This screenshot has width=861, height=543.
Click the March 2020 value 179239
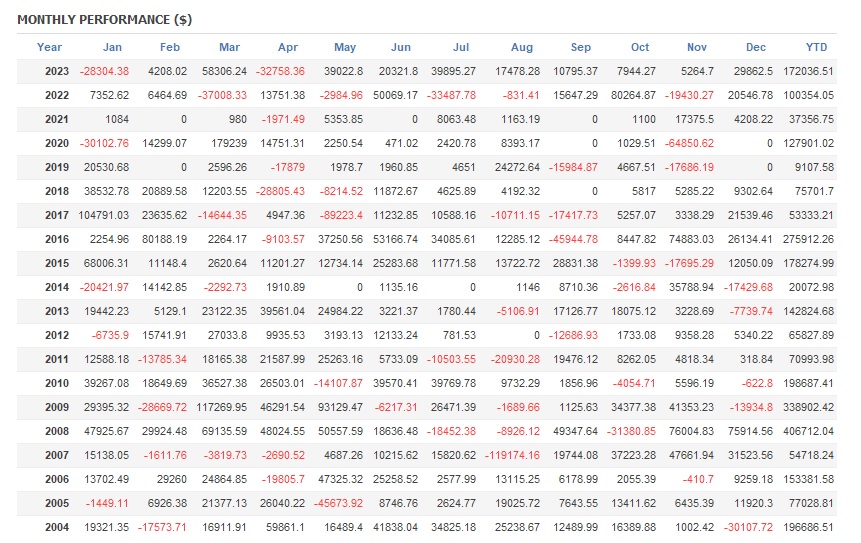tap(220, 143)
